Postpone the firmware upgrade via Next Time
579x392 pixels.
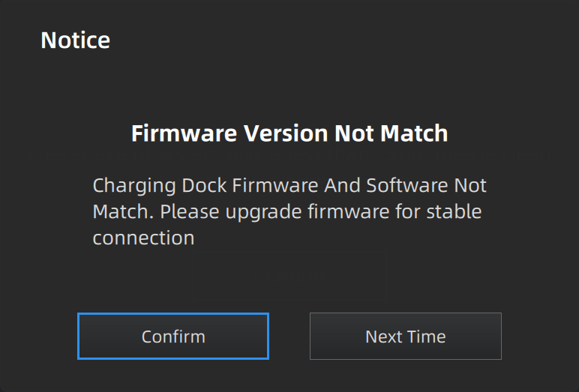pos(405,337)
